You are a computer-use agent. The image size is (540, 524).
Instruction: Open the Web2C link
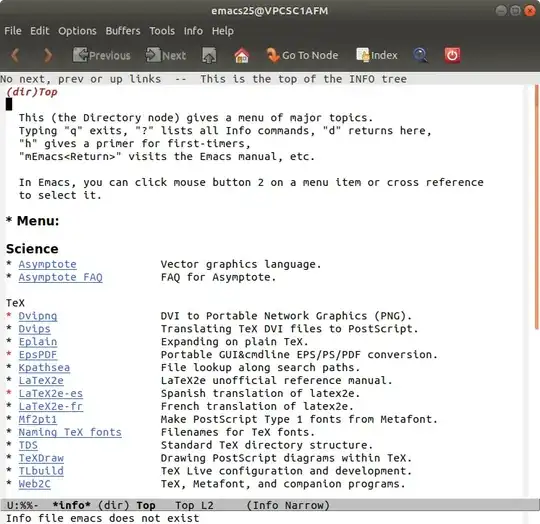[x=34, y=484]
